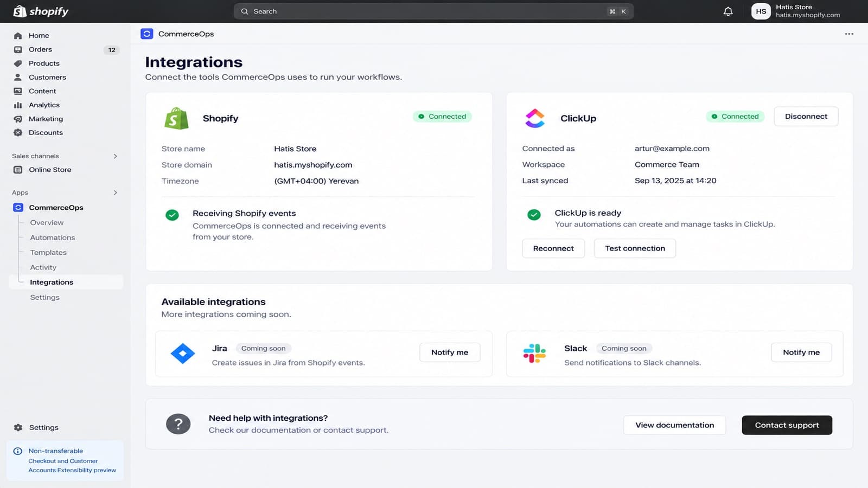
Task: Click the Content icon in sidebar
Action: point(18,91)
